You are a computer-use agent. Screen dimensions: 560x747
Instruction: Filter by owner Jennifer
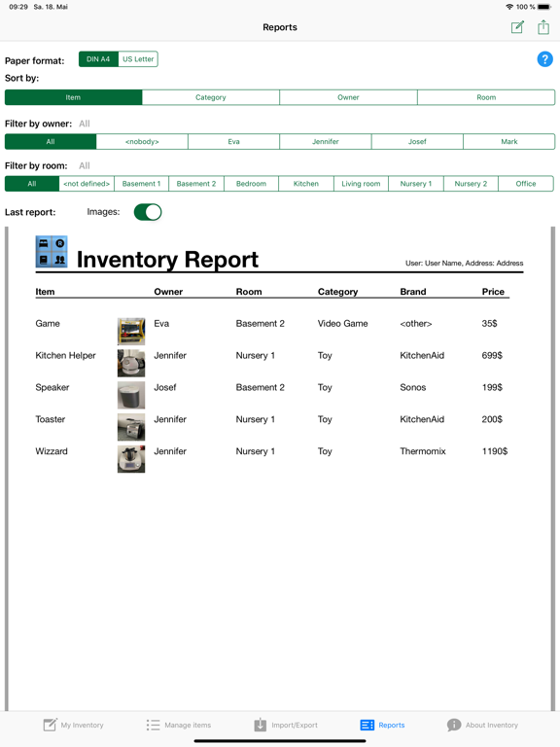326,141
